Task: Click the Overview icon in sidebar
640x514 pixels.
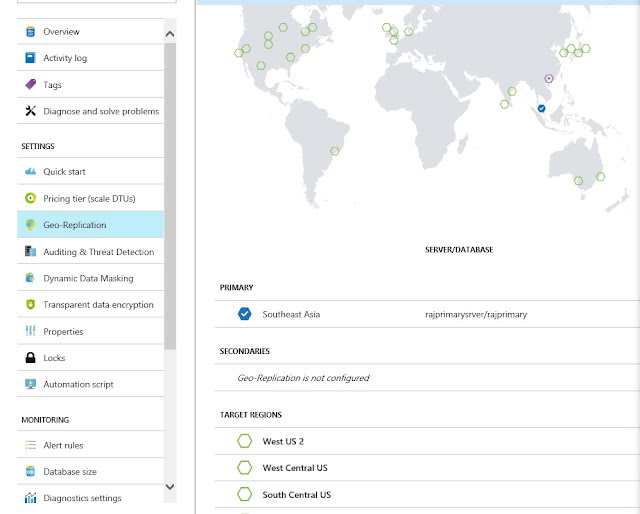Action: click(x=31, y=32)
